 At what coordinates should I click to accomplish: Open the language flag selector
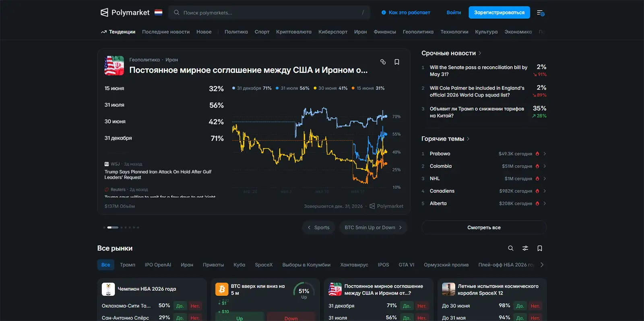click(x=159, y=12)
